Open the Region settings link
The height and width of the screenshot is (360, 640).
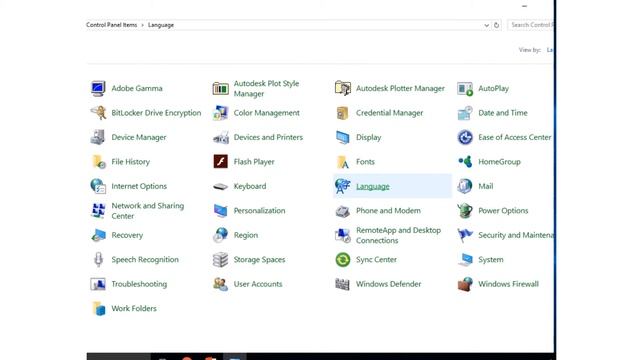tap(246, 235)
